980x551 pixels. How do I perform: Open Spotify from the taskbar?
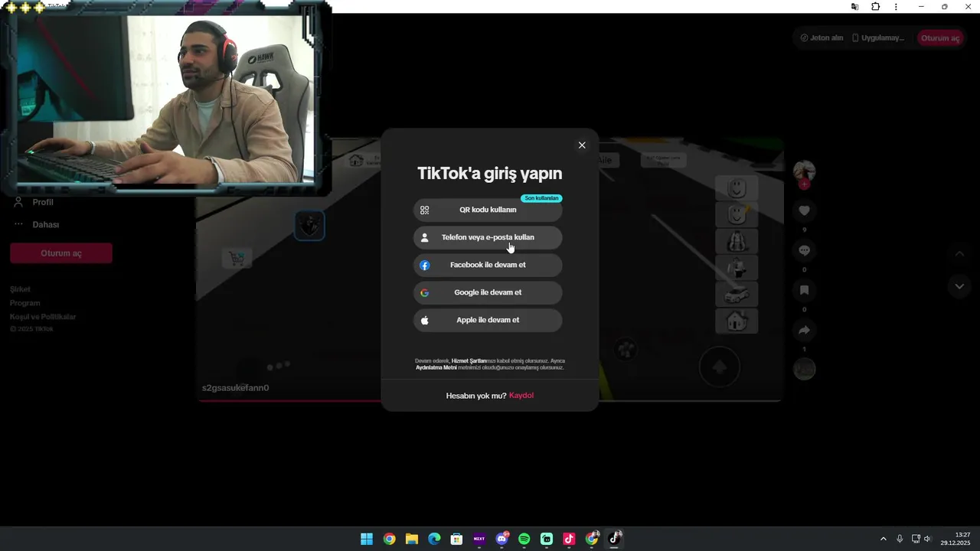(x=524, y=539)
